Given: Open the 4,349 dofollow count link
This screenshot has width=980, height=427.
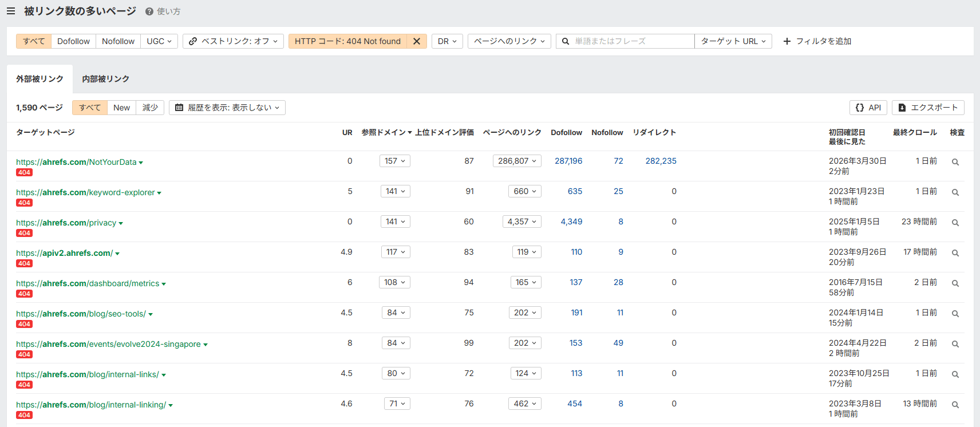Looking at the screenshot, I should tap(571, 222).
